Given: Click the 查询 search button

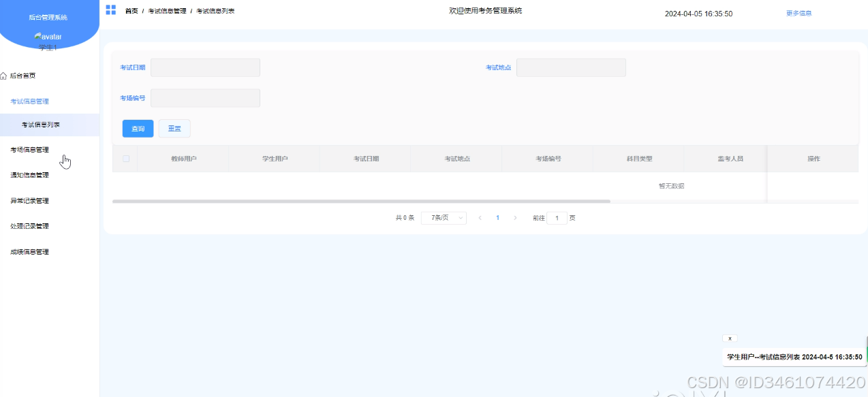Looking at the screenshot, I should click(138, 129).
